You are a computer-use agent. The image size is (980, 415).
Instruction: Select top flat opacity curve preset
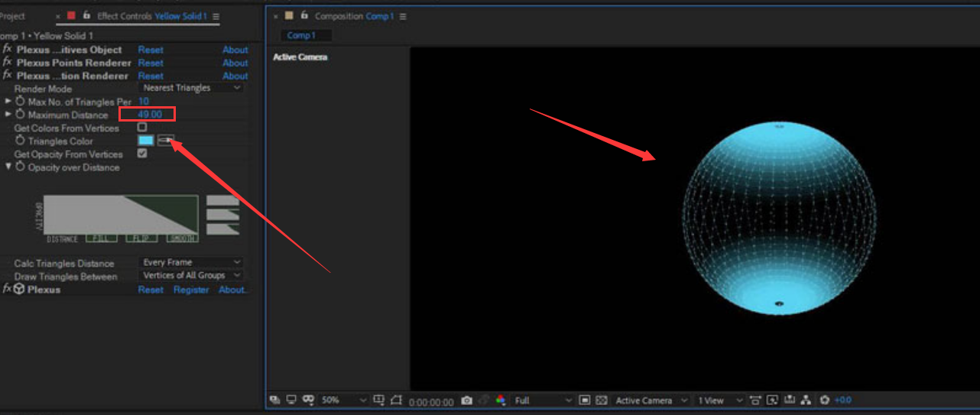click(223, 200)
